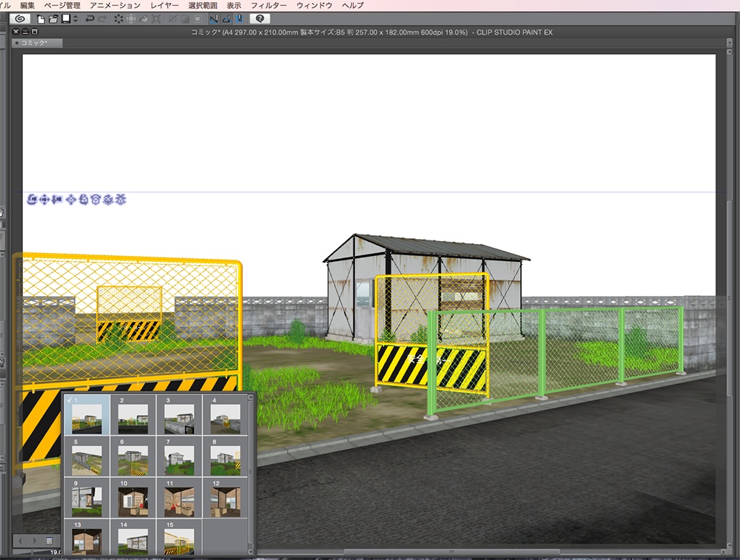Image resolution: width=740 pixels, height=560 pixels.
Task: Create a new document
Action: point(41,19)
